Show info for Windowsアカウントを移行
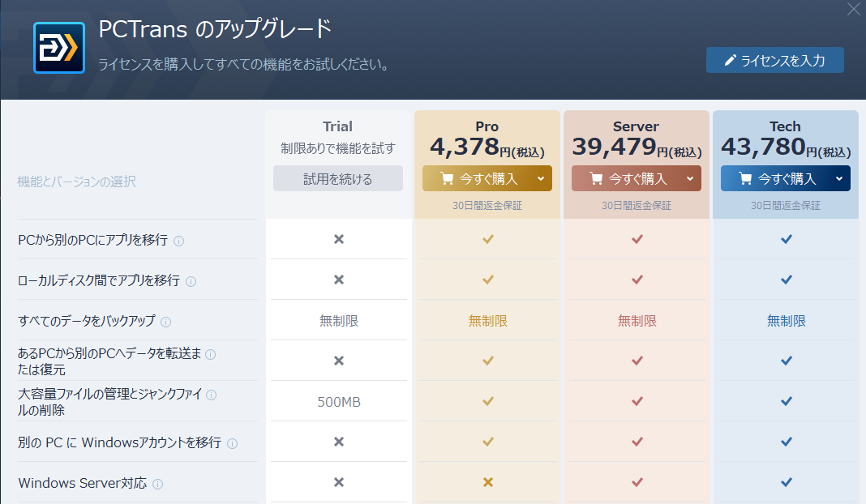866x504 pixels. tap(233, 443)
